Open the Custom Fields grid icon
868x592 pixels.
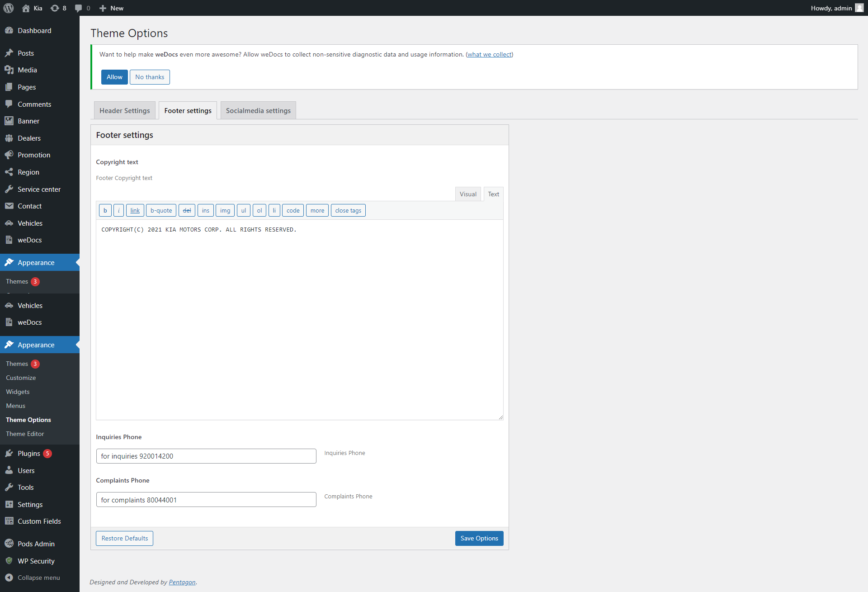click(x=9, y=521)
